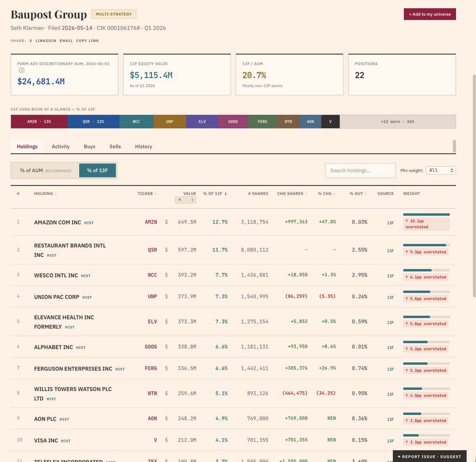
Task: Click the 20.7% 13F / AUM figure
Action: (x=254, y=75)
